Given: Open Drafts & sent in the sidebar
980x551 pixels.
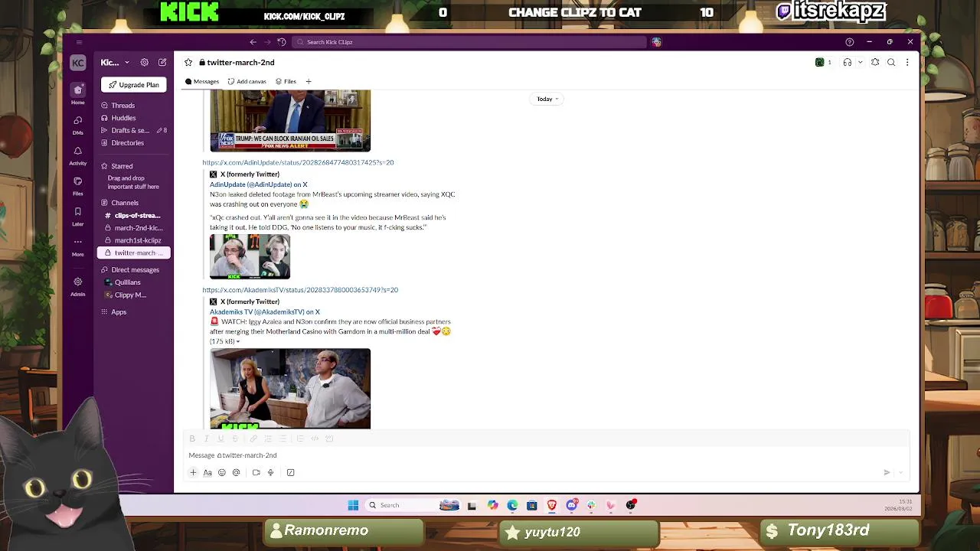Looking at the screenshot, I should click(x=134, y=131).
